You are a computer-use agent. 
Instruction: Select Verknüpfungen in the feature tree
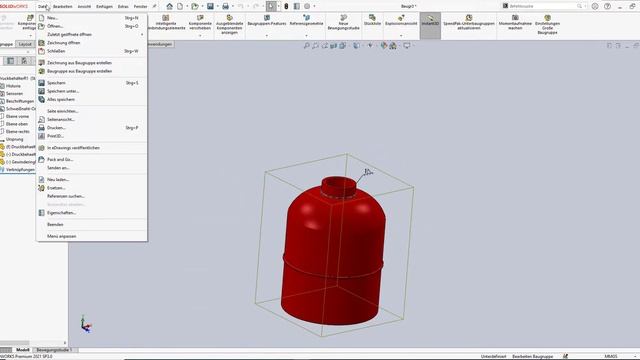pos(20,169)
